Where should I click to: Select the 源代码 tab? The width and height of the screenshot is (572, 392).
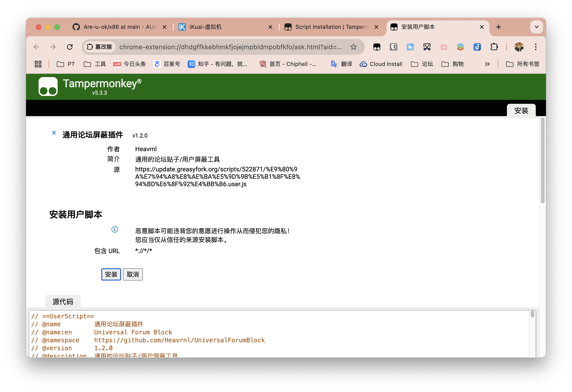pyautogui.click(x=63, y=301)
